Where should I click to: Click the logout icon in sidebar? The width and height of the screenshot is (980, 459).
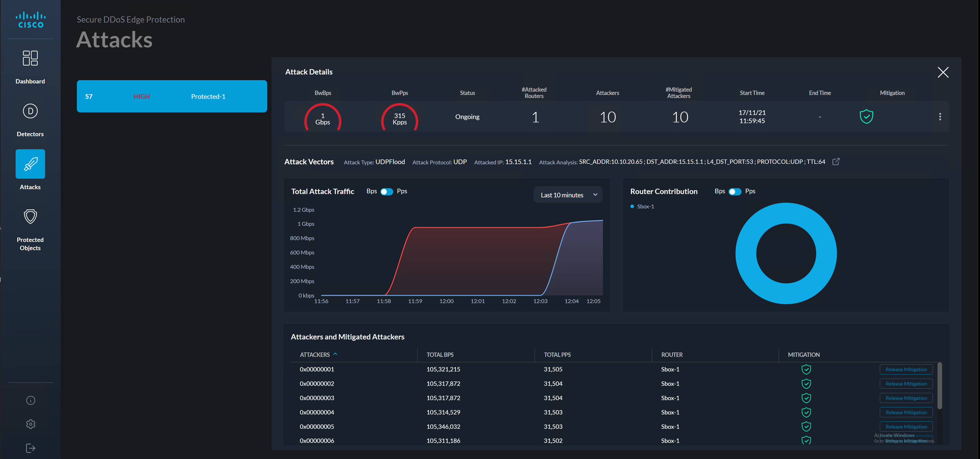click(x=30, y=448)
